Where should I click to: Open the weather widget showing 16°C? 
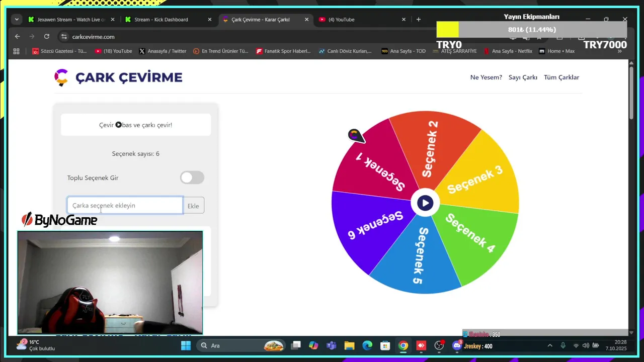click(36, 345)
